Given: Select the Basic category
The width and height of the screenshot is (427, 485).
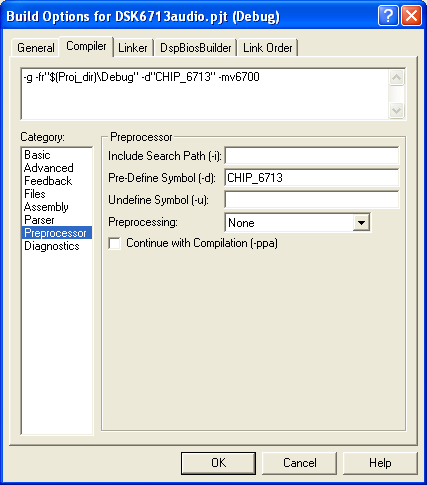Looking at the screenshot, I should click(x=37, y=155).
